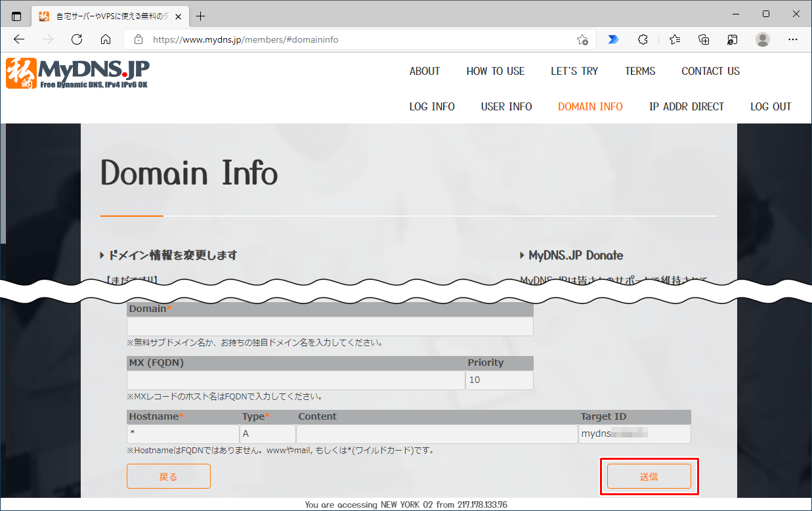Click the MyDNS.JP logo
The image size is (812, 511).
click(x=77, y=72)
